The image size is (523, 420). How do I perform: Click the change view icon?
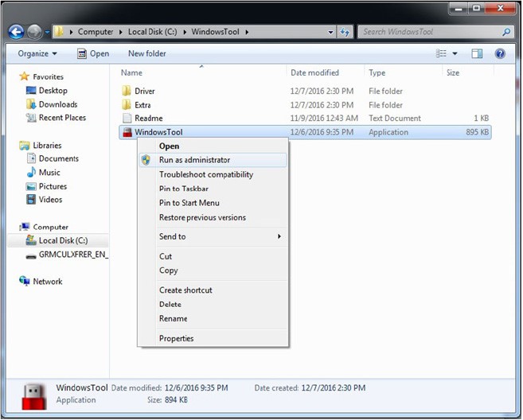point(441,53)
